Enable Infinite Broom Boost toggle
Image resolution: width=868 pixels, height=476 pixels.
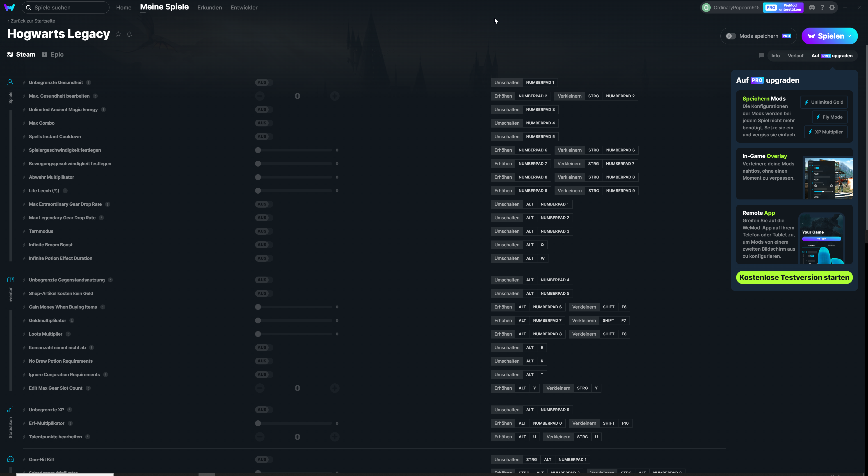pos(264,245)
